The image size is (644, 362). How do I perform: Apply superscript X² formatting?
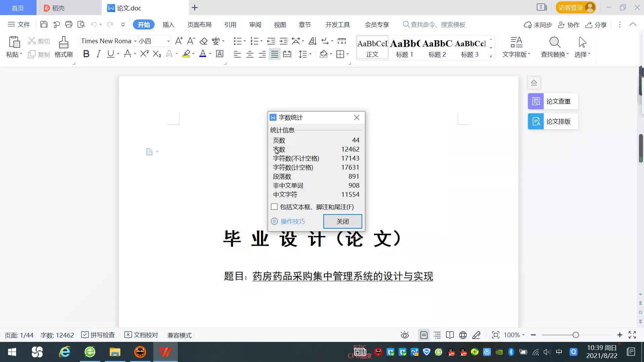click(x=145, y=54)
